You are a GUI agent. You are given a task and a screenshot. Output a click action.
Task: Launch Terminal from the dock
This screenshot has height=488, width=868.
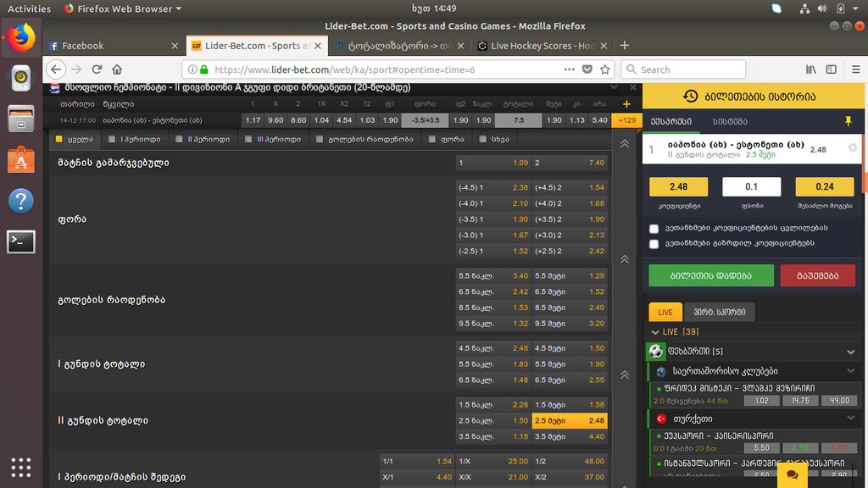tap(21, 241)
